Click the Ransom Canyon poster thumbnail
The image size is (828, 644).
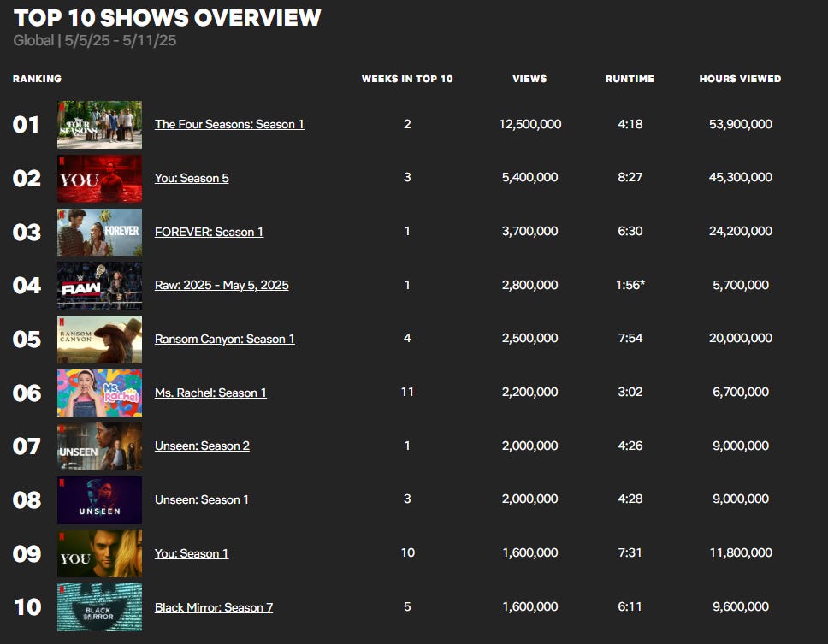coord(100,340)
